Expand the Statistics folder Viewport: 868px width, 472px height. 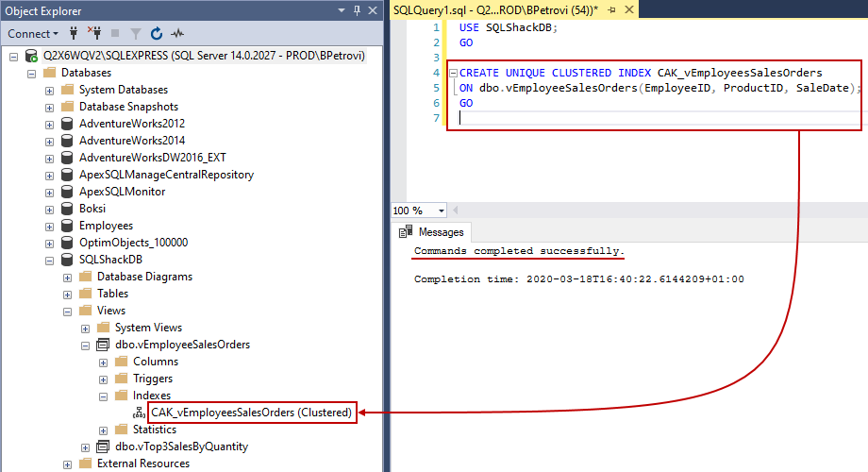pyautogui.click(x=104, y=430)
